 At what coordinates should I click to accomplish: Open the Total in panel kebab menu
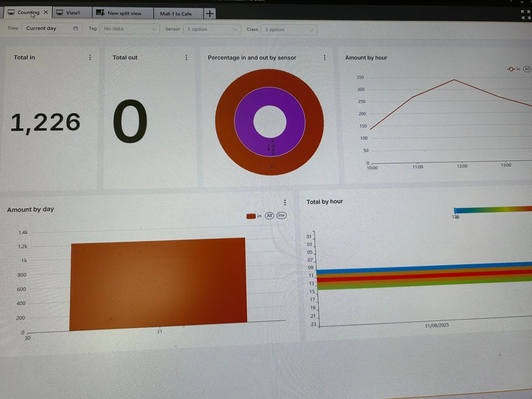tap(90, 57)
